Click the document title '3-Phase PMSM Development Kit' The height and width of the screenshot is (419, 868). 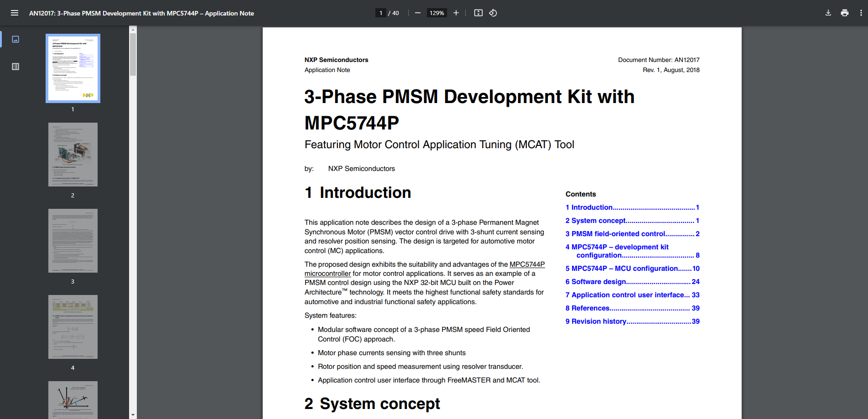469,109
